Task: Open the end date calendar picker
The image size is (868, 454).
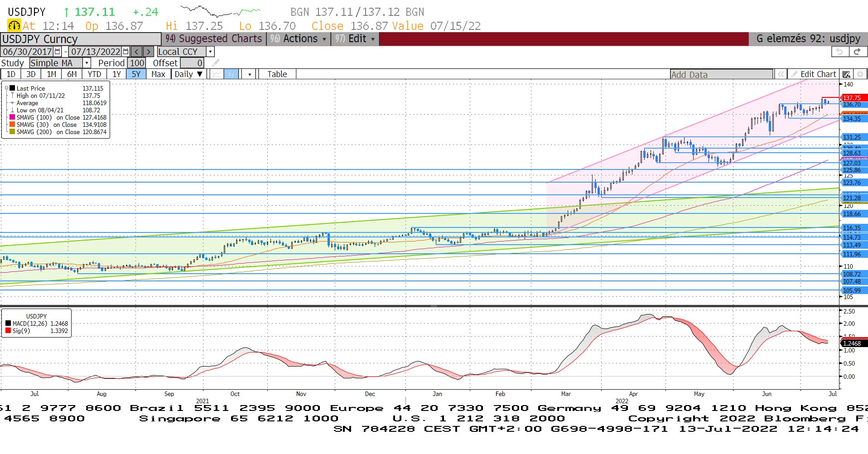Action: [x=126, y=52]
